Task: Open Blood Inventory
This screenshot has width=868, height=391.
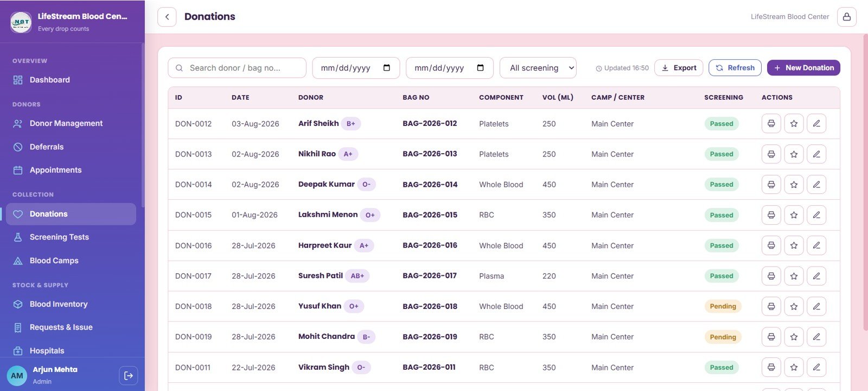Action: tap(71, 304)
